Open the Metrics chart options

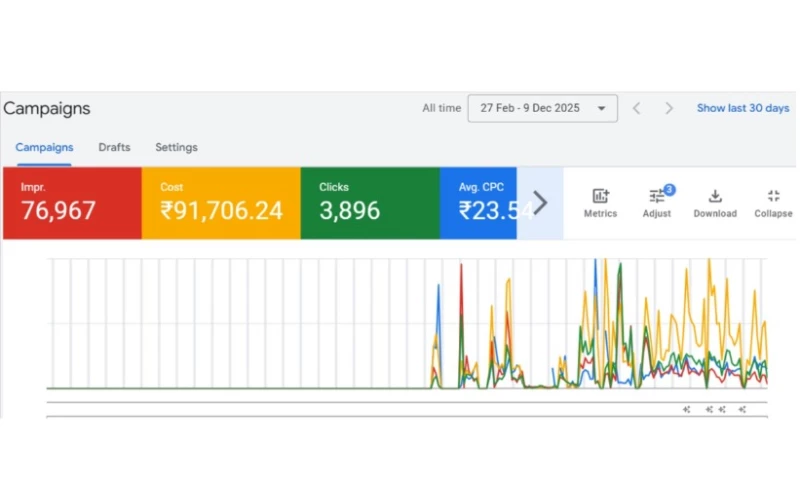coord(600,203)
